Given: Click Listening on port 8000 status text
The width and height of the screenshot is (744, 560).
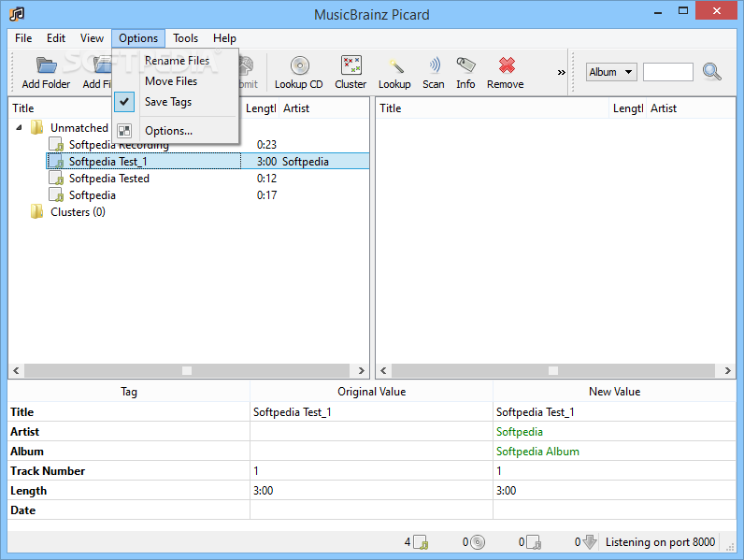Looking at the screenshot, I should pos(660,542).
